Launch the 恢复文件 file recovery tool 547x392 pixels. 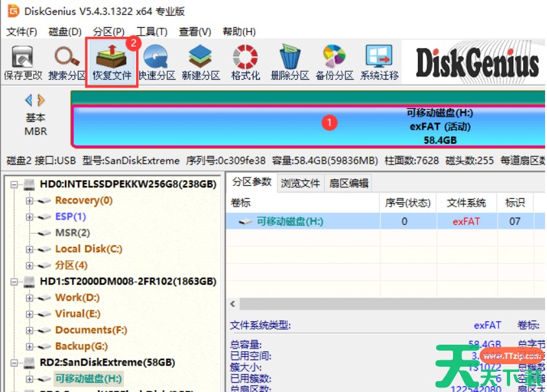pyautogui.click(x=111, y=63)
